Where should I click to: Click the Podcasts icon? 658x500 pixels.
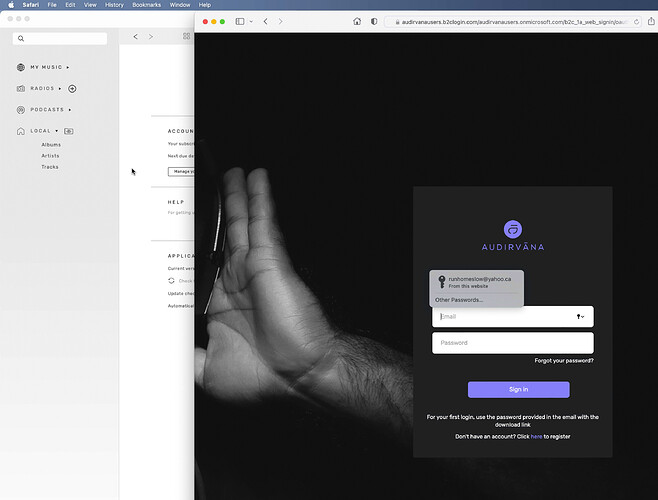(x=21, y=110)
